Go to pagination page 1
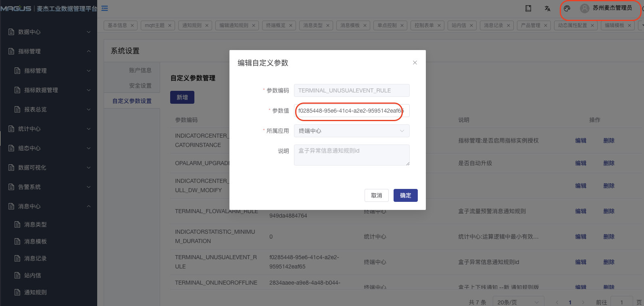This screenshot has width=644, height=306. [x=570, y=302]
